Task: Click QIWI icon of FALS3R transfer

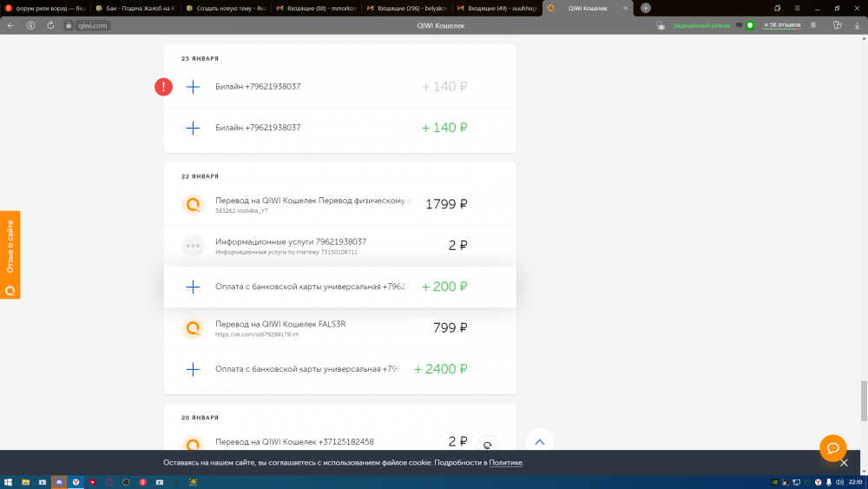Action: point(194,327)
